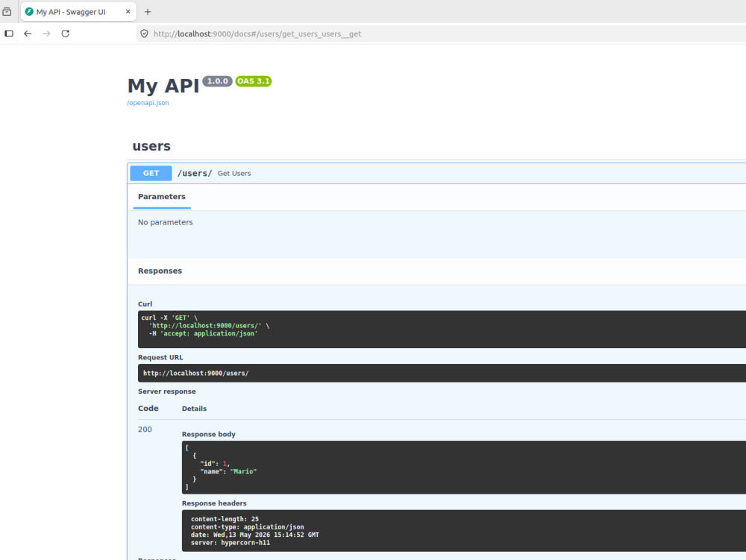
Task: Click the OAS 3.1 badge
Action: 253,81
